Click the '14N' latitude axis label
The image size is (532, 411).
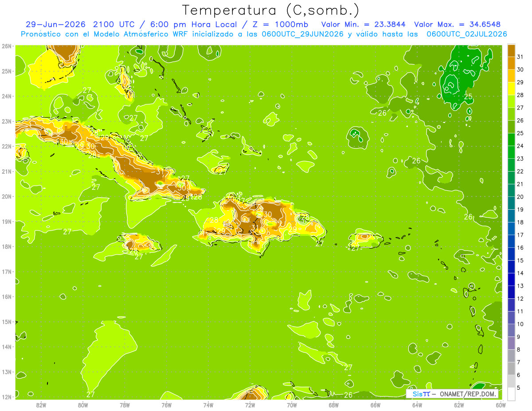[7, 347]
